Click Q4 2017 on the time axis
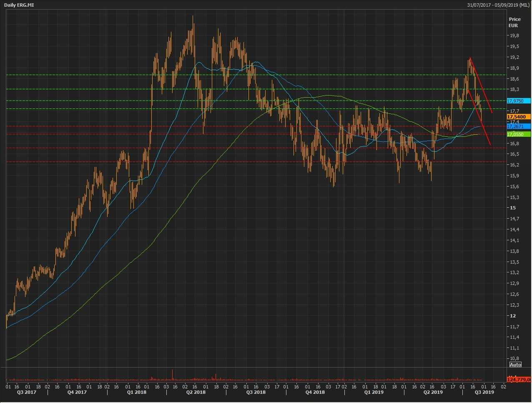532x403 pixels. pyautogui.click(x=77, y=392)
